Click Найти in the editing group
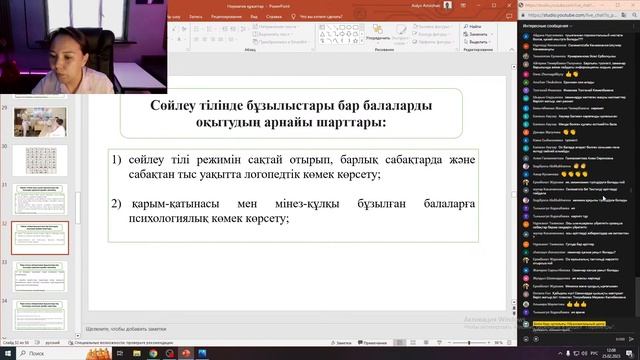 (473, 27)
